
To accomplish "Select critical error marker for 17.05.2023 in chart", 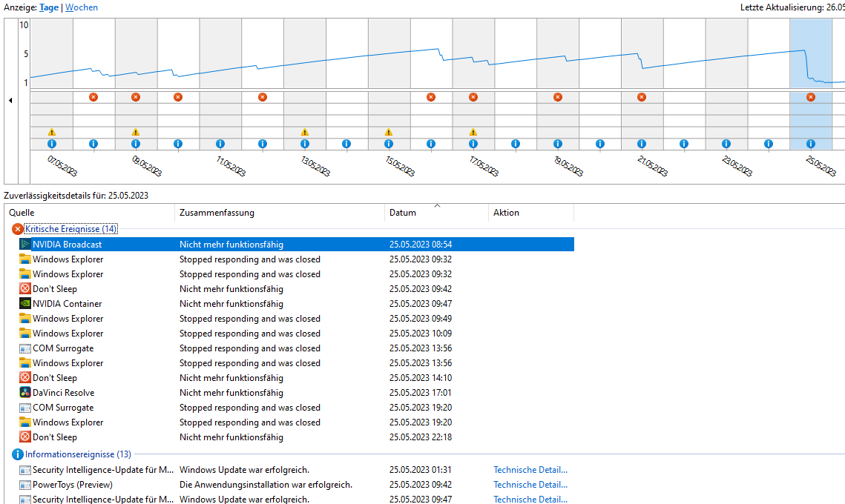I will point(473,97).
